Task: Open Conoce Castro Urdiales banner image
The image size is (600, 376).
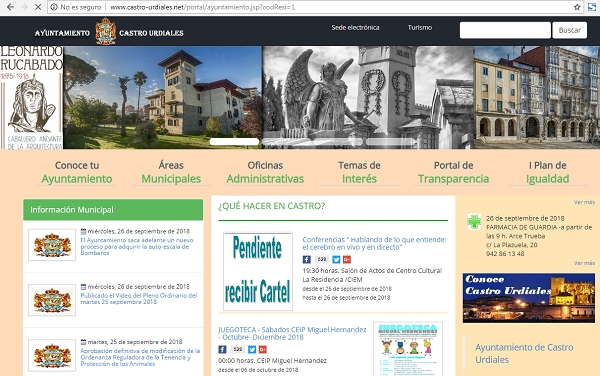Action: coord(529,298)
